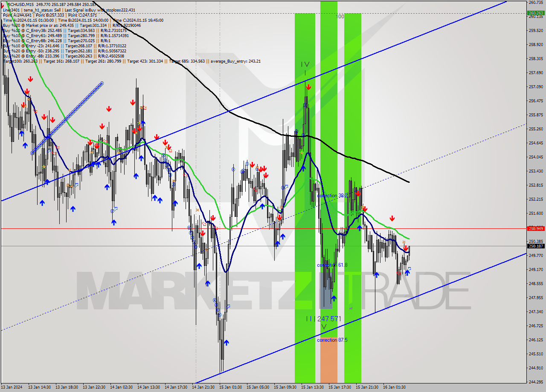Click the 257.095 price axis label
Screen dimensions: 546x392
pyautogui.click(x=536, y=87)
